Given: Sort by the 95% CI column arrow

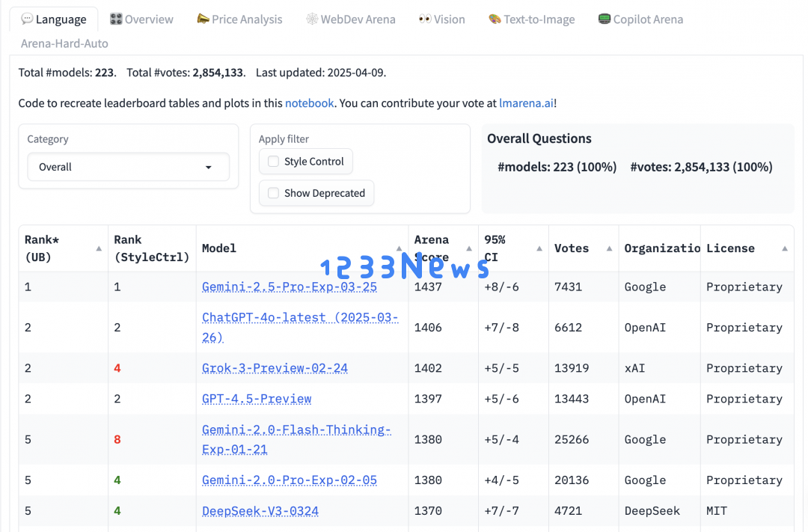Looking at the screenshot, I should pos(539,248).
